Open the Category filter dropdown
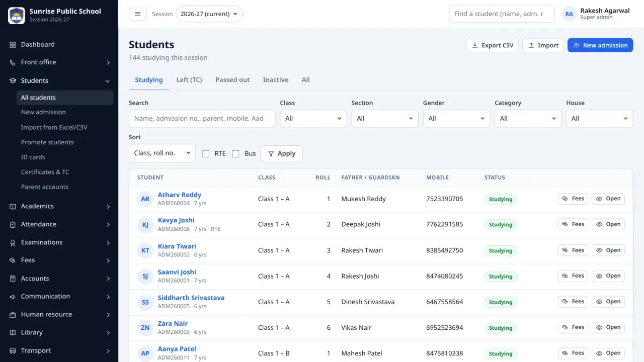The image size is (644, 362). click(x=528, y=119)
